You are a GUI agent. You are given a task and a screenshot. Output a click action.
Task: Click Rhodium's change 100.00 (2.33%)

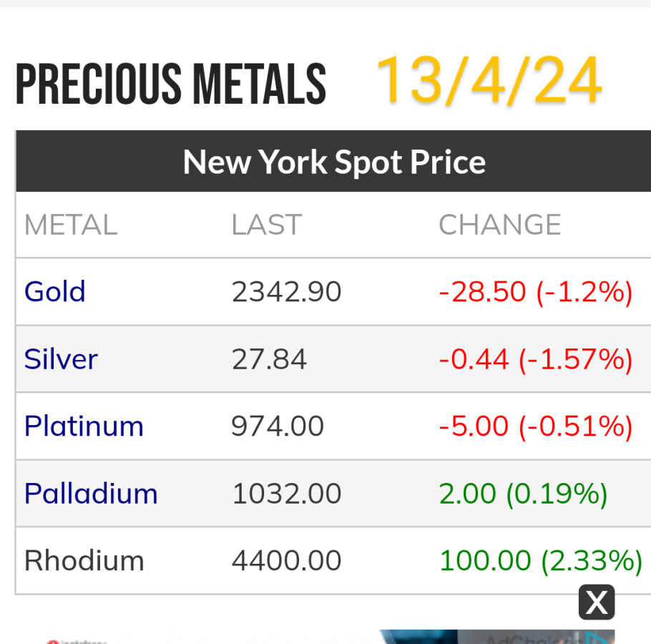coord(540,560)
